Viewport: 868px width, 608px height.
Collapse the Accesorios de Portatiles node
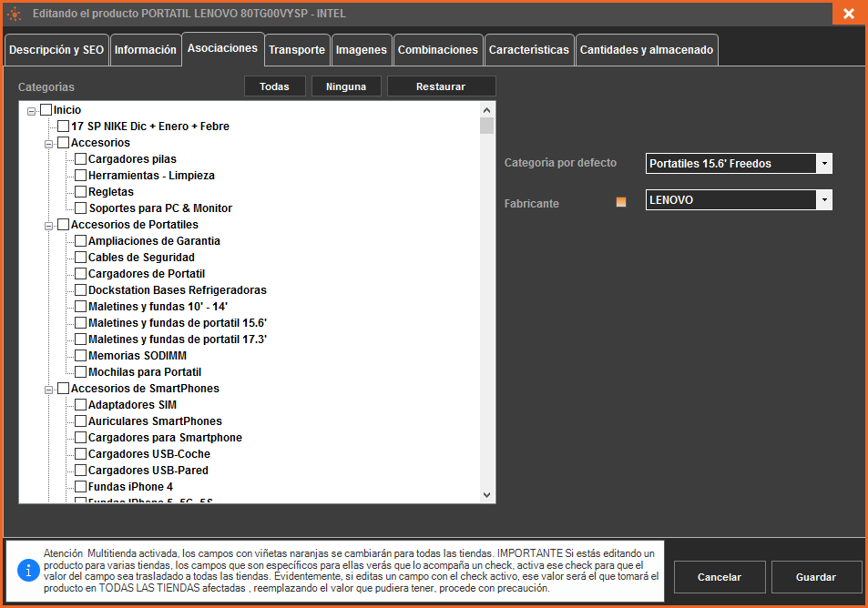pyautogui.click(x=49, y=225)
